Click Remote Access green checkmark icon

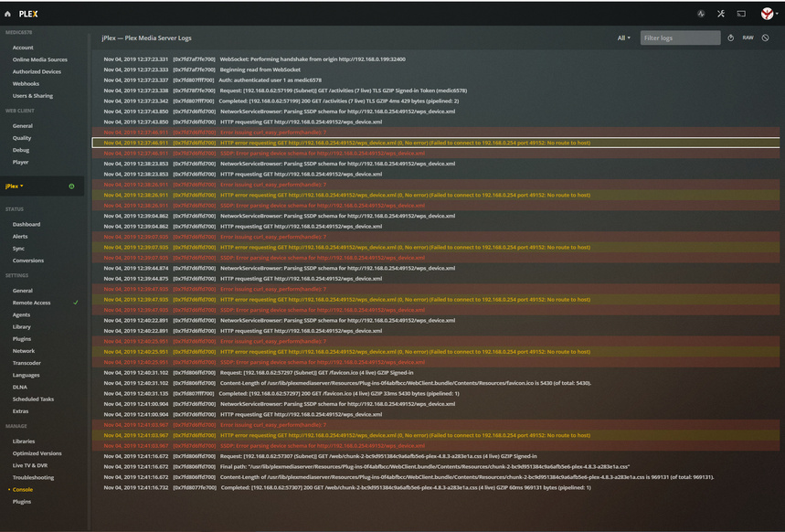pos(76,303)
